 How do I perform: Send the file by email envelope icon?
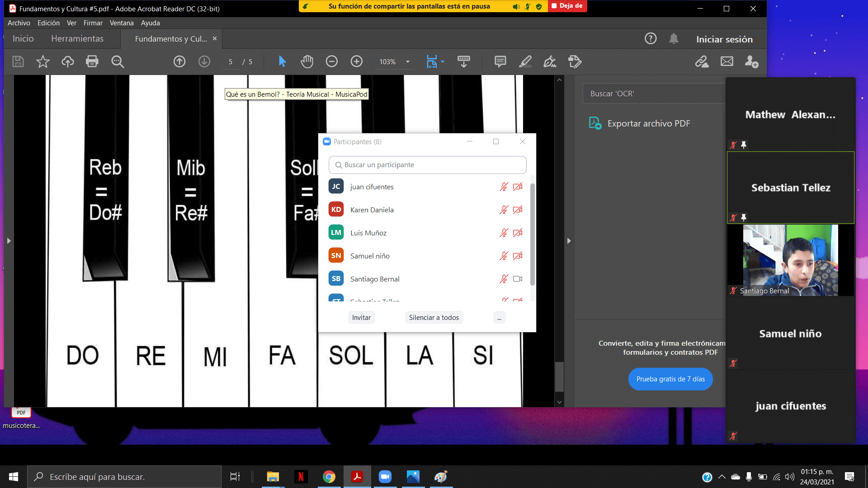click(x=727, y=61)
